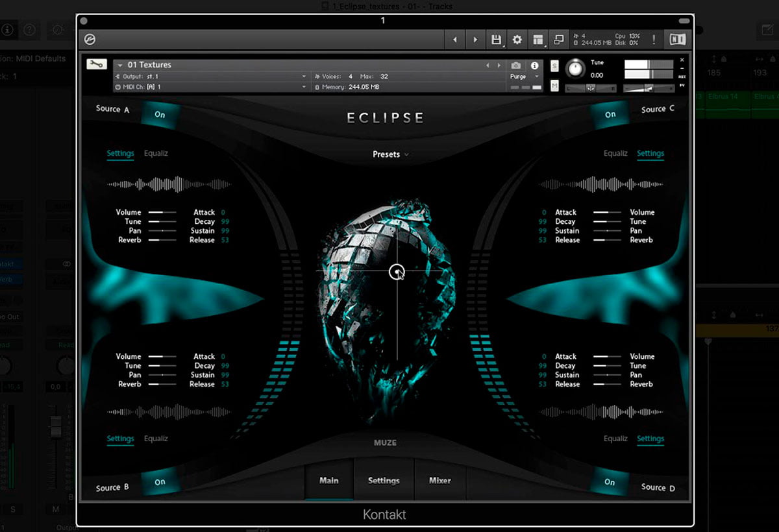Open the save floppy disk menu

coord(497,40)
